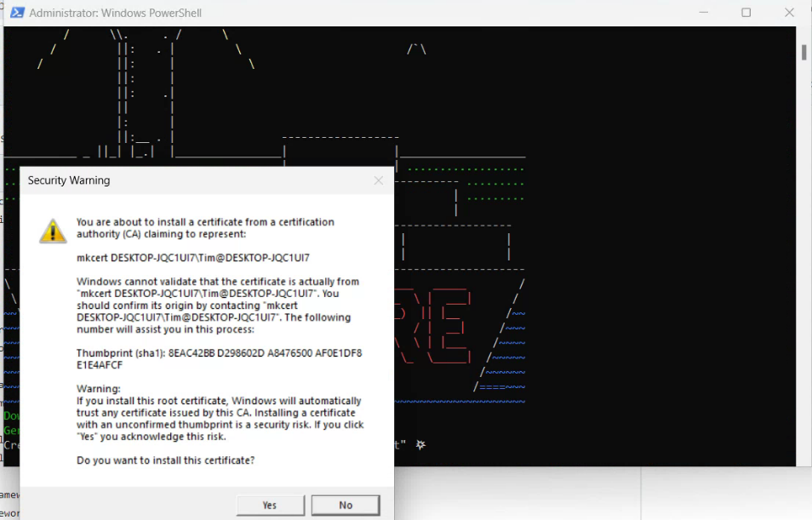This screenshot has width=812, height=520.
Task: Minimize the PowerShell window
Action: pos(705,13)
